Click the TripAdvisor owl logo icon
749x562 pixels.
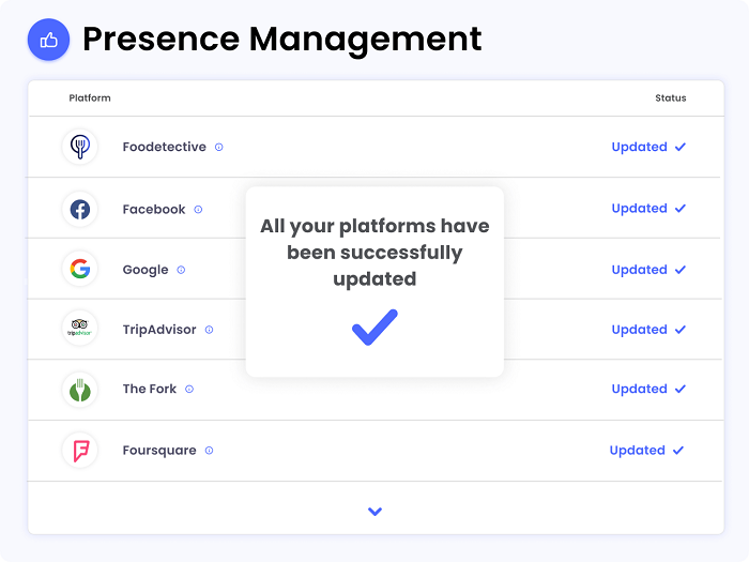(80, 329)
